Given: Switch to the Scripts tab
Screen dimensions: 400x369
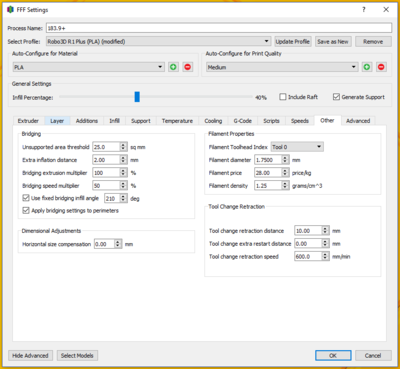Looking at the screenshot, I should (x=271, y=121).
